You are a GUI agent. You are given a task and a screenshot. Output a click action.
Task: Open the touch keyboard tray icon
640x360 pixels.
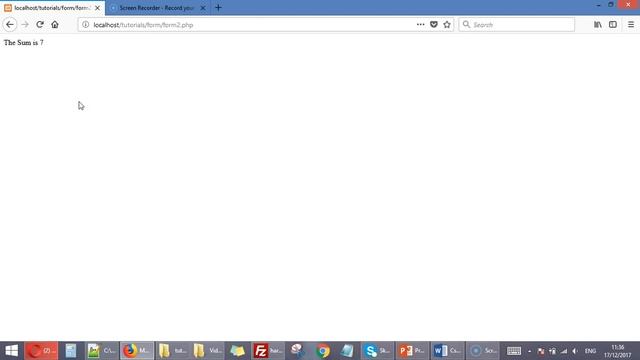point(513,351)
